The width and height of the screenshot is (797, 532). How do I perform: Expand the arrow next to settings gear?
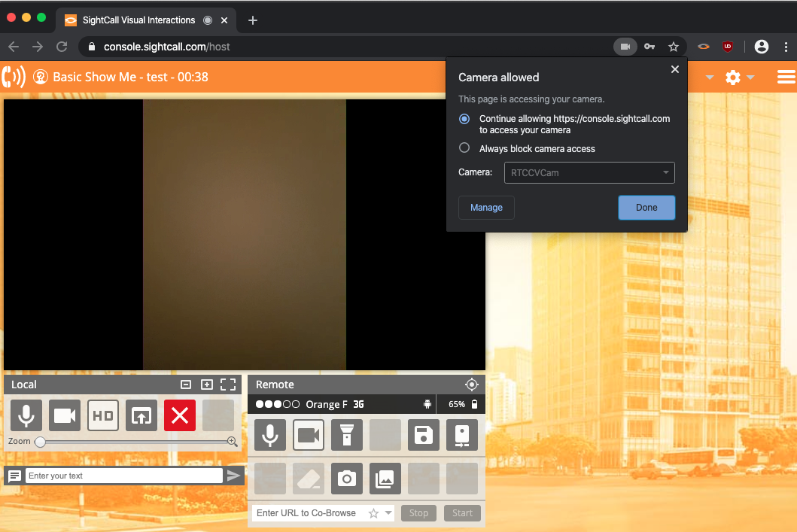point(750,78)
